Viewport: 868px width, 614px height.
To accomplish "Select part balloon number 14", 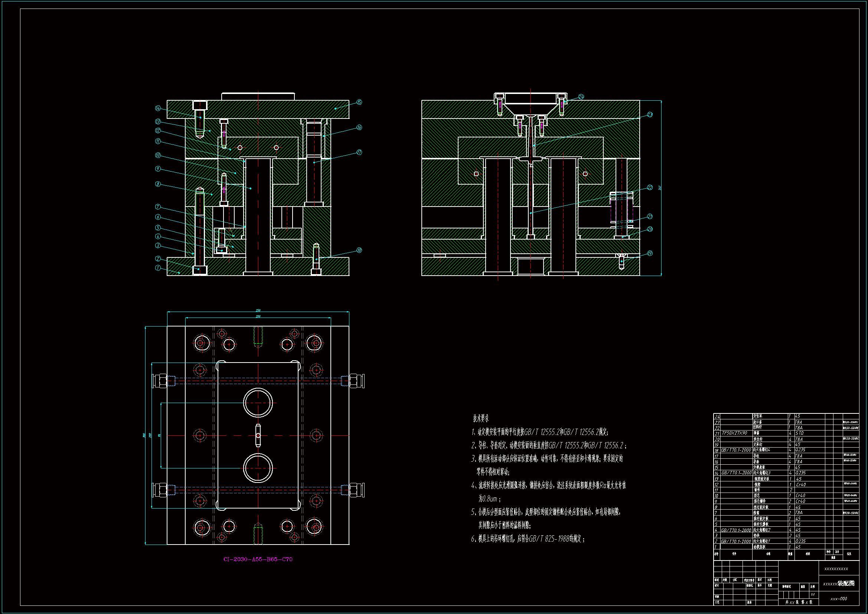I will [158, 108].
